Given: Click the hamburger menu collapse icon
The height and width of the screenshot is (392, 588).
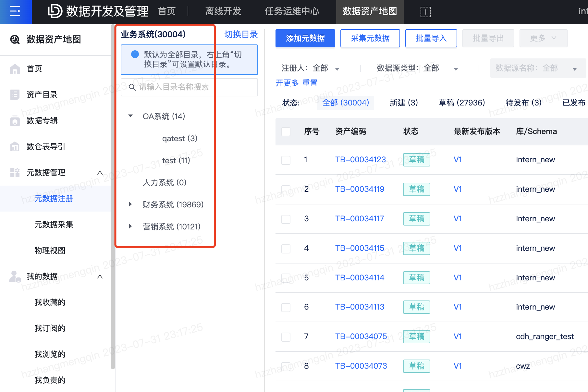Looking at the screenshot, I should (15, 12).
